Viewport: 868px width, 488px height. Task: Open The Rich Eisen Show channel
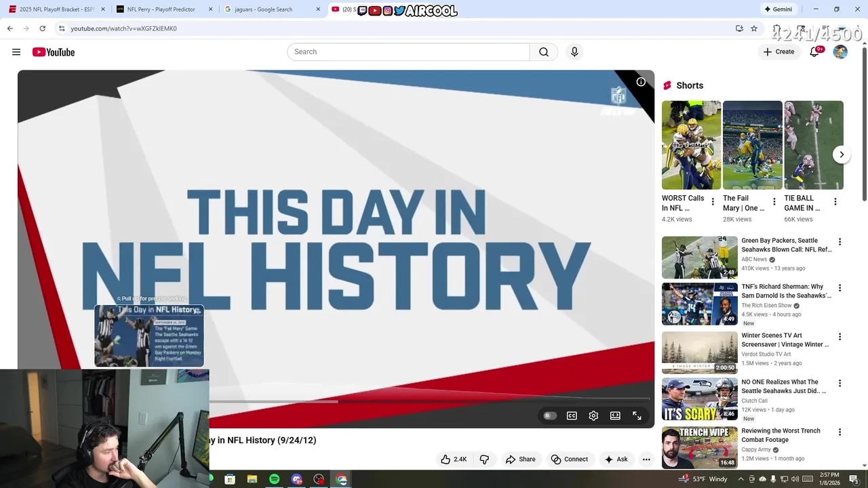click(766, 306)
